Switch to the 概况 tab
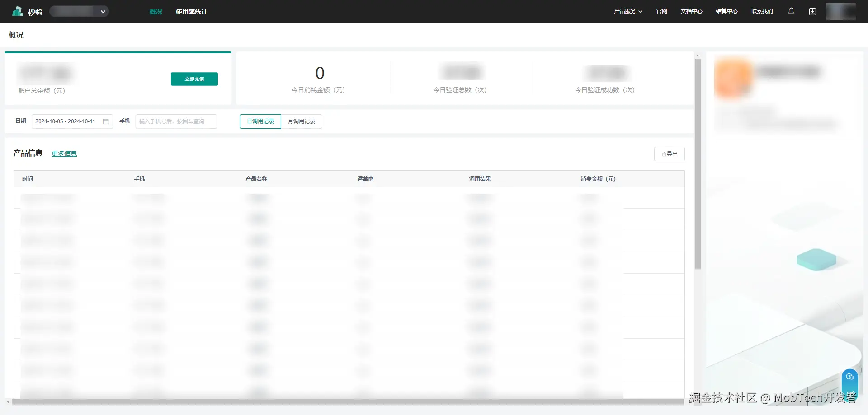Viewport: 868px width, 415px height. pos(156,12)
